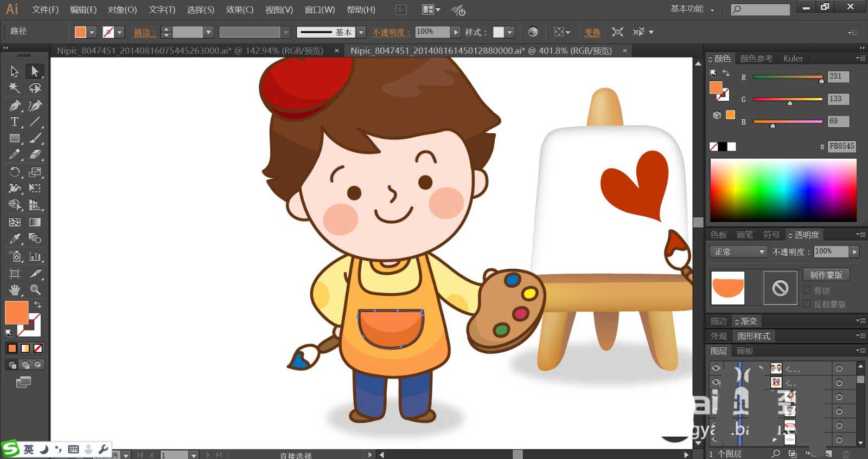
Task: Open stroke color dropdown in control bar
Action: (x=120, y=33)
